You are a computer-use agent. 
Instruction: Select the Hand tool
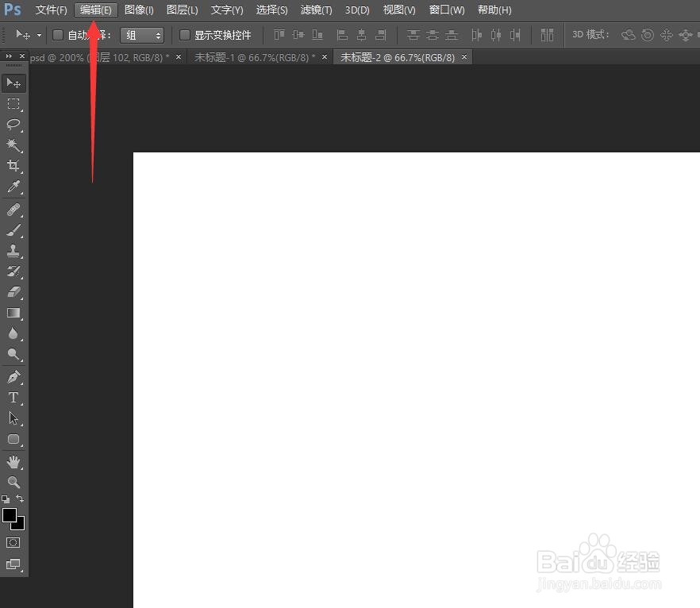click(13, 462)
